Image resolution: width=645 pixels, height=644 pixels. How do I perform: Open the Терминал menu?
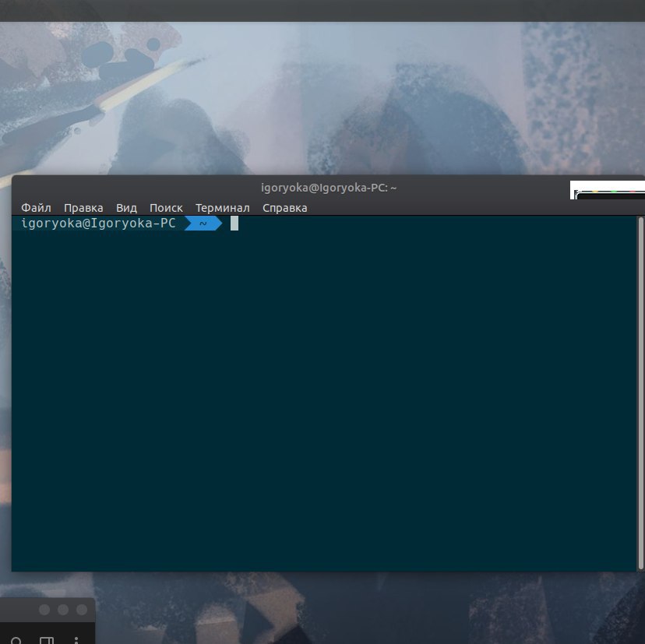click(223, 208)
